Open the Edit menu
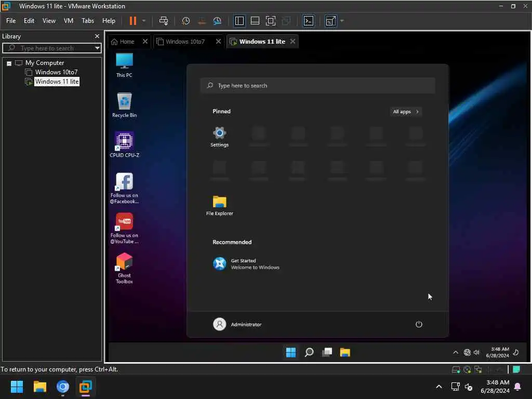532x399 pixels. [x=29, y=21]
